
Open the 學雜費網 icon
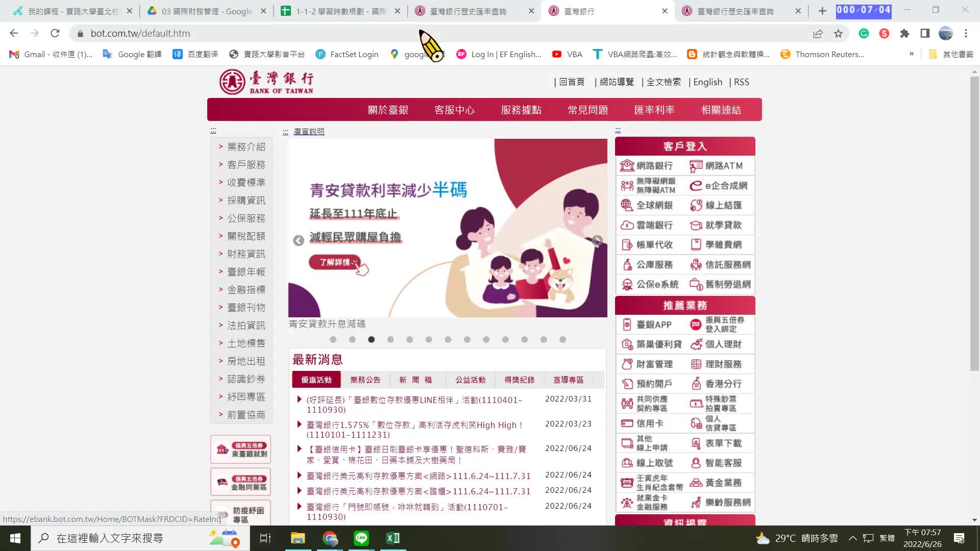[696, 245]
